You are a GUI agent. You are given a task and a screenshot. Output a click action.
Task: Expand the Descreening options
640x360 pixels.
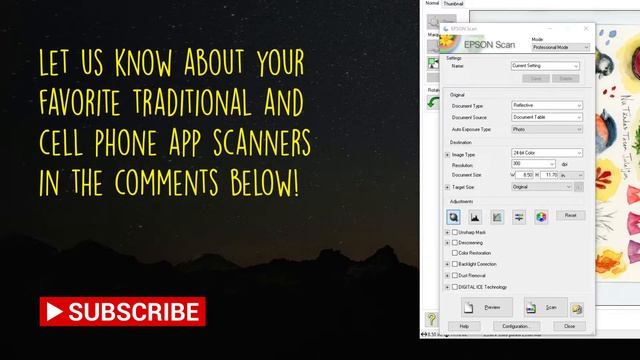(x=447, y=243)
